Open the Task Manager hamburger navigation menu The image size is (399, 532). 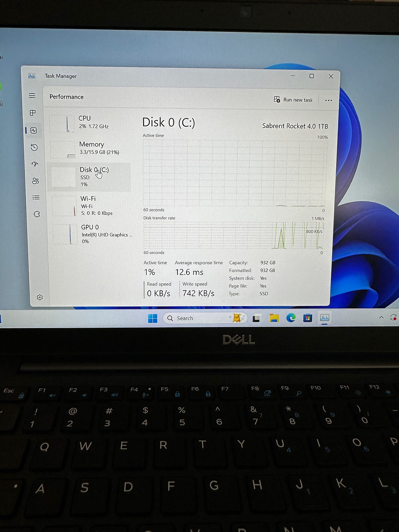(x=32, y=96)
